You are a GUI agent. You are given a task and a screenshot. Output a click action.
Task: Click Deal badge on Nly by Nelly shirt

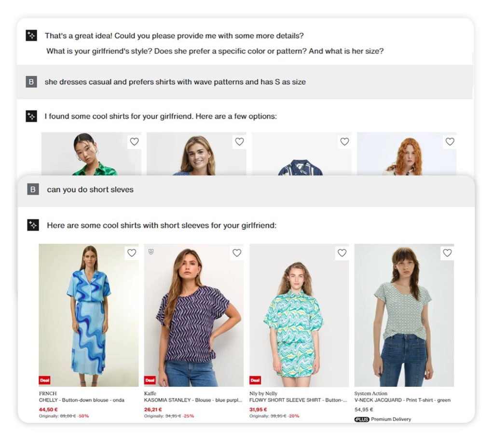(x=255, y=380)
